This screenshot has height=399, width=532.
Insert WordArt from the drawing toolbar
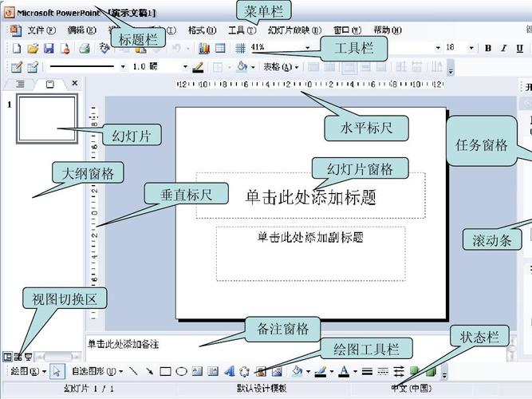230,371
